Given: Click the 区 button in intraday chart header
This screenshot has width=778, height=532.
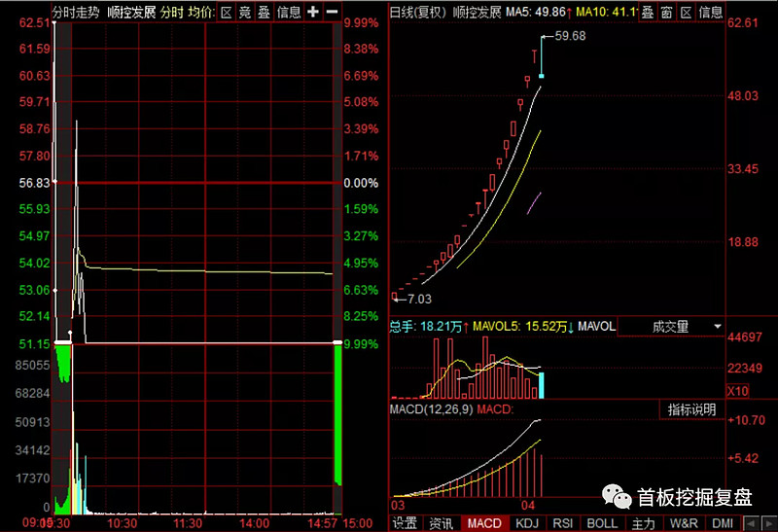Looking at the screenshot, I should click(x=227, y=13).
